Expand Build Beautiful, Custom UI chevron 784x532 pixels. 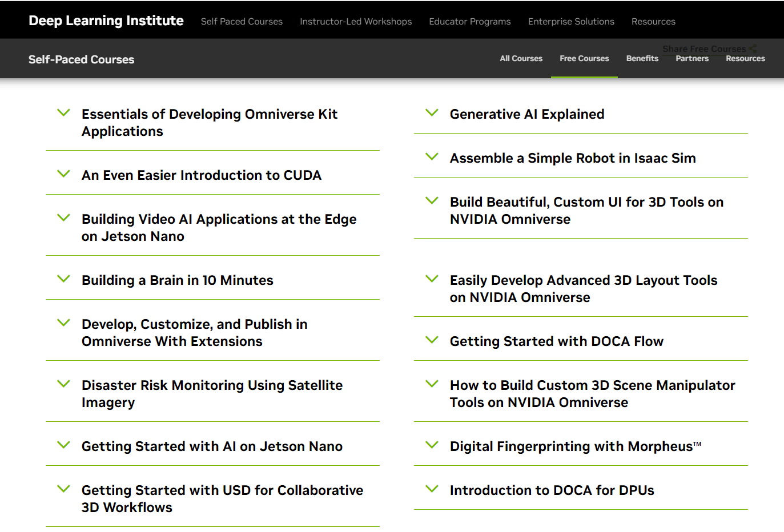click(x=432, y=200)
